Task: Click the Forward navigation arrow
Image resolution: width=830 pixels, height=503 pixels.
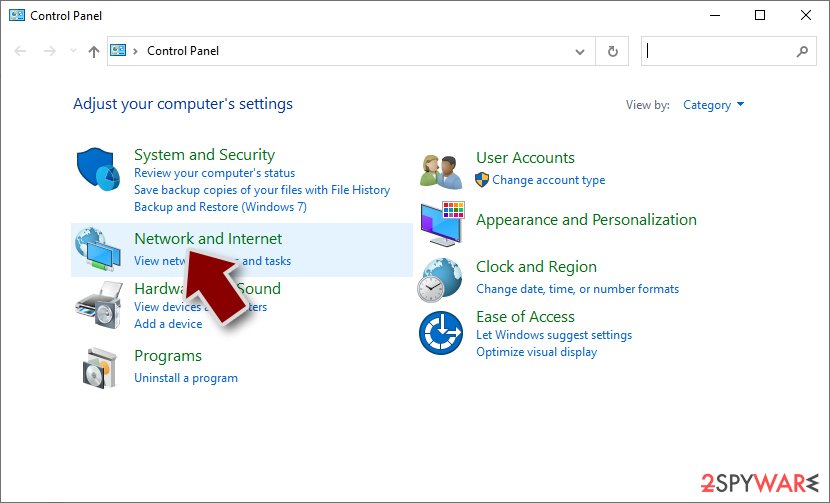Action: point(50,51)
